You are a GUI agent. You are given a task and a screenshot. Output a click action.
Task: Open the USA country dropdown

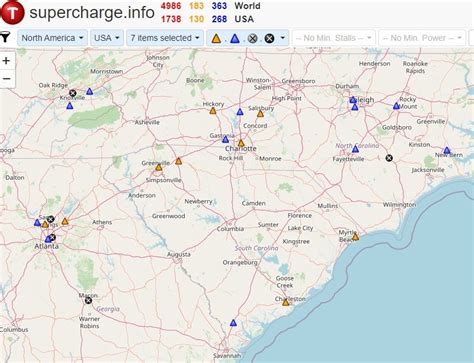pyautogui.click(x=107, y=38)
